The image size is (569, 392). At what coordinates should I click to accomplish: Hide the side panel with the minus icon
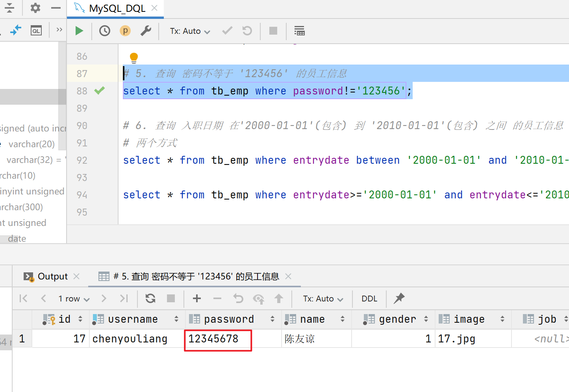56,8
